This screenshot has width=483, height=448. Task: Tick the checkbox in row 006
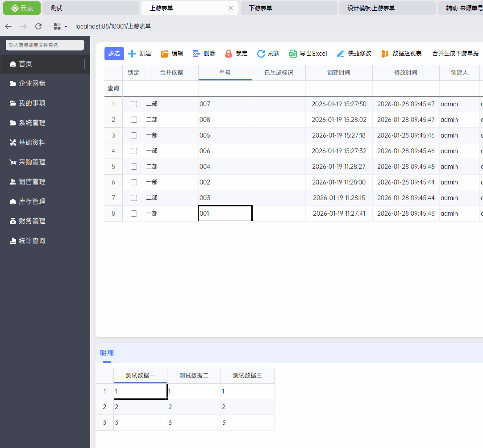click(133, 151)
